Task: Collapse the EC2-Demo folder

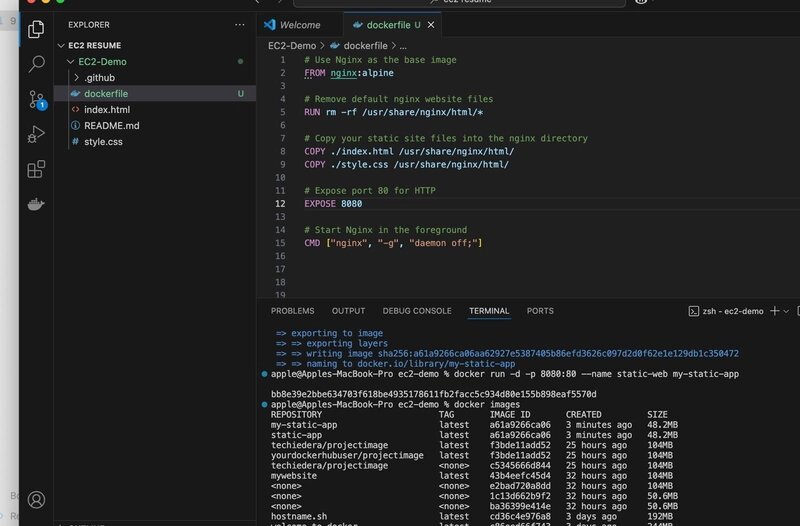Action: point(102,62)
